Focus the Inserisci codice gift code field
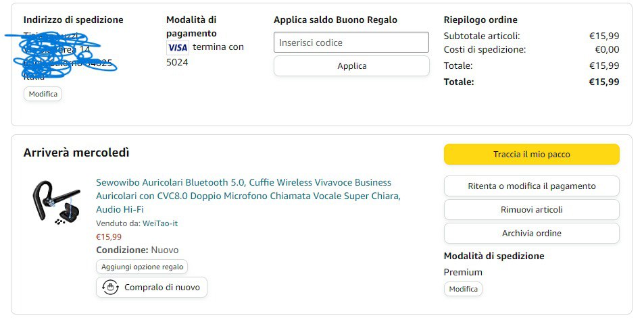The height and width of the screenshot is (326, 644). (351, 43)
